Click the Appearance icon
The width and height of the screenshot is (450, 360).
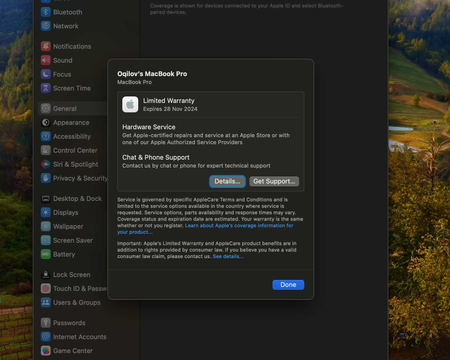point(46,123)
